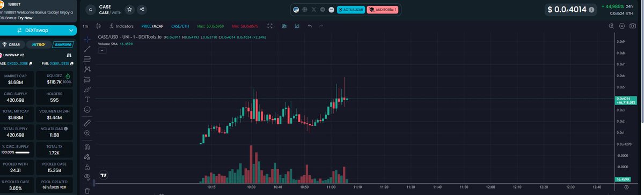Open the token website globe icon

(x=304, y=10)
